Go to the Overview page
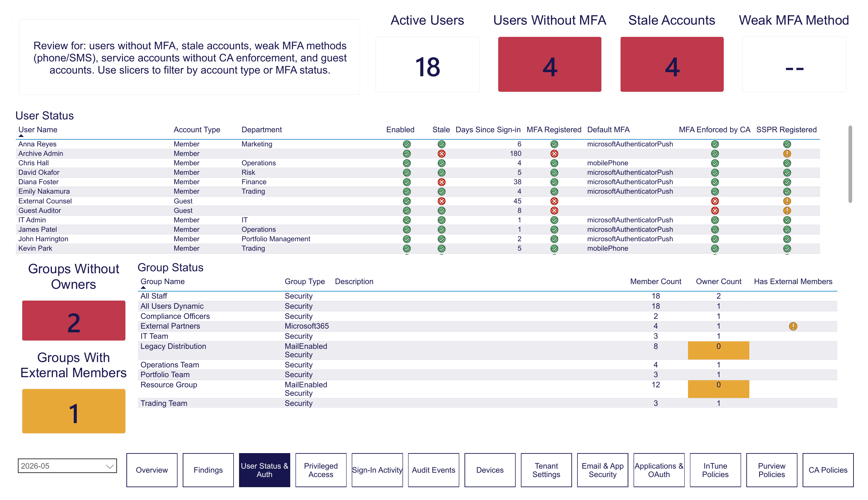 (152, 470)
